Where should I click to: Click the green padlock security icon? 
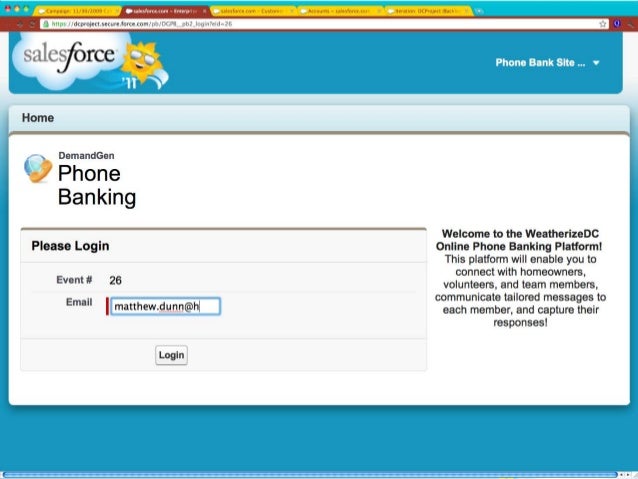pyautogui.click(x=46, y=24)
